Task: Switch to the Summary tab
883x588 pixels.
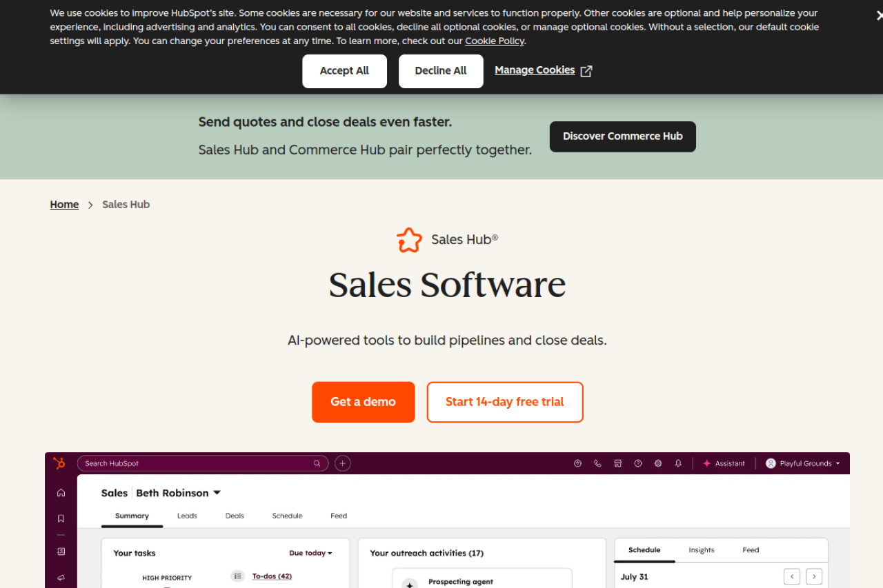Action: (132, 516)
